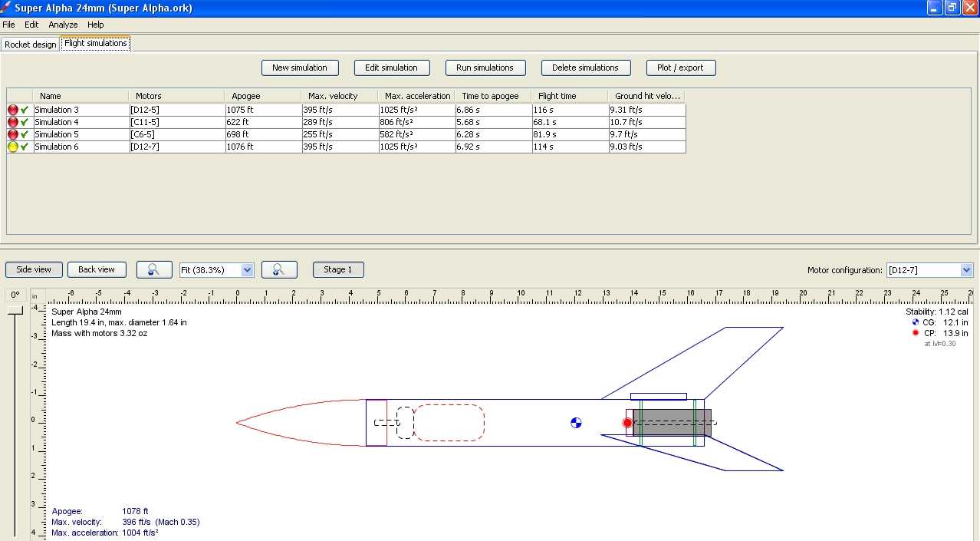Click the red CP marker dot on the rocket
980x541 pixels.
click(x=627, y=423)
